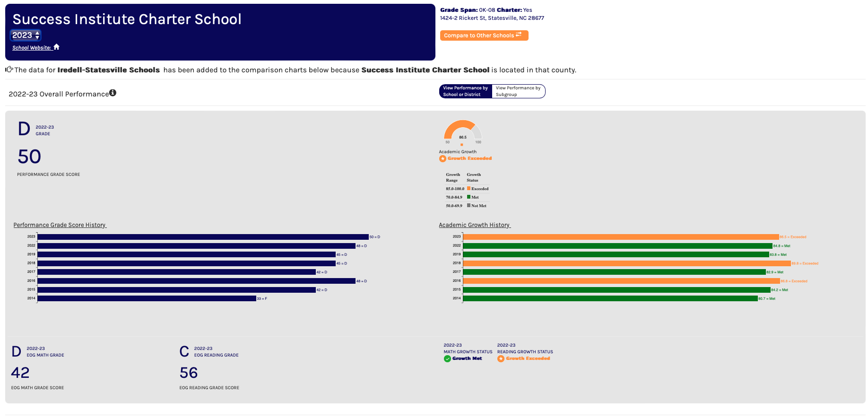The image size is (868, 419).
Task: Click the Success Institute Charter School title
Action: pyautogui.click(x=127, y=19)
